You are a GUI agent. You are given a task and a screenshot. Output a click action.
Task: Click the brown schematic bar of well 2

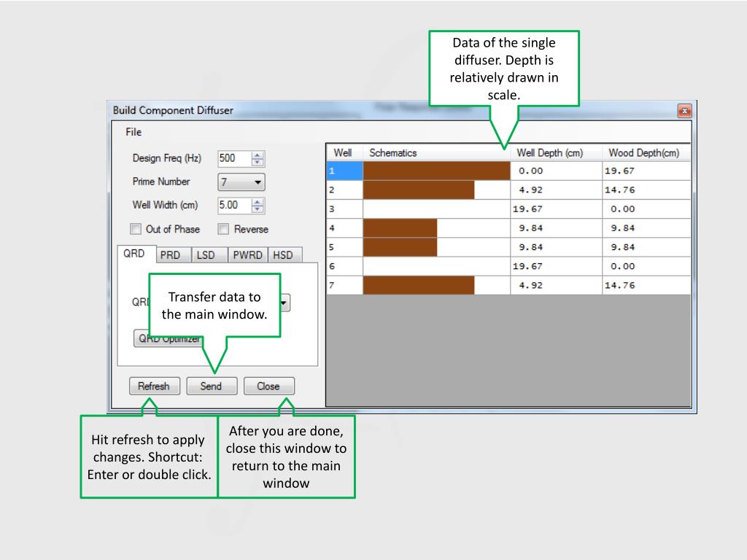pyautogui.click(x=419, y=190)
